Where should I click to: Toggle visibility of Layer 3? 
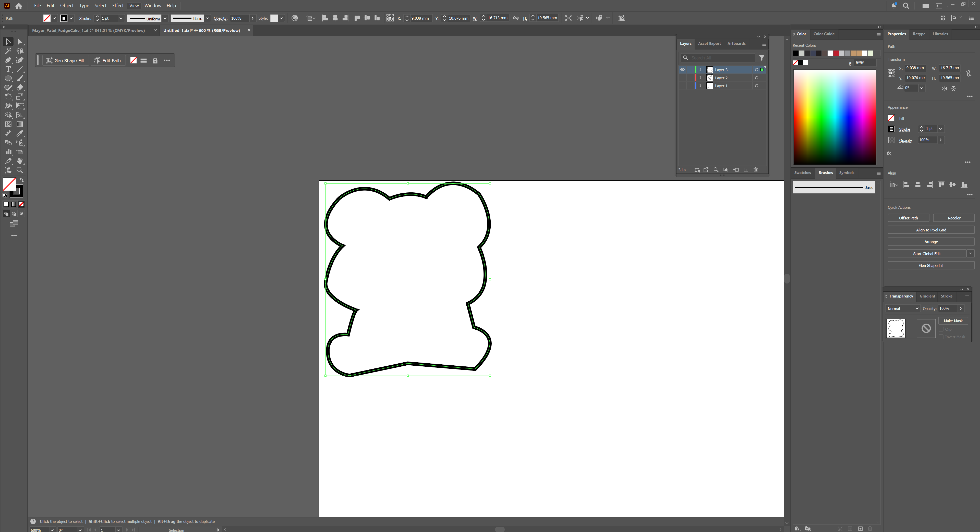click(x=683, y=70)
